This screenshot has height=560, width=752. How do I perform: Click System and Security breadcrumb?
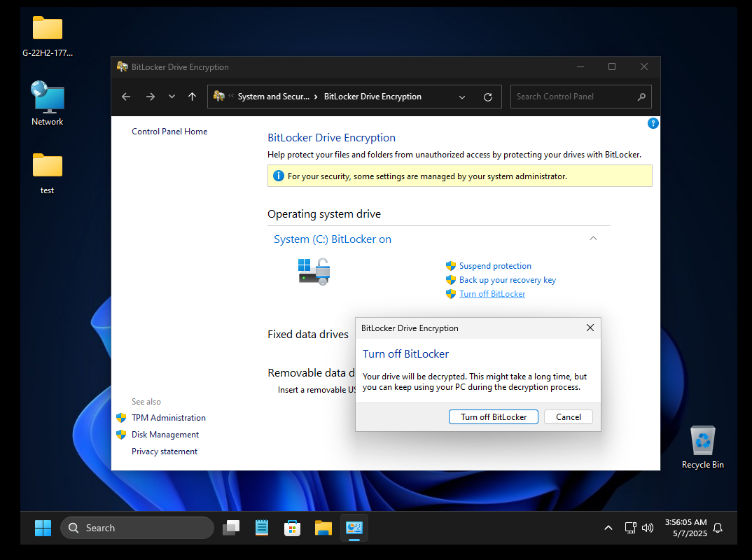273,97
